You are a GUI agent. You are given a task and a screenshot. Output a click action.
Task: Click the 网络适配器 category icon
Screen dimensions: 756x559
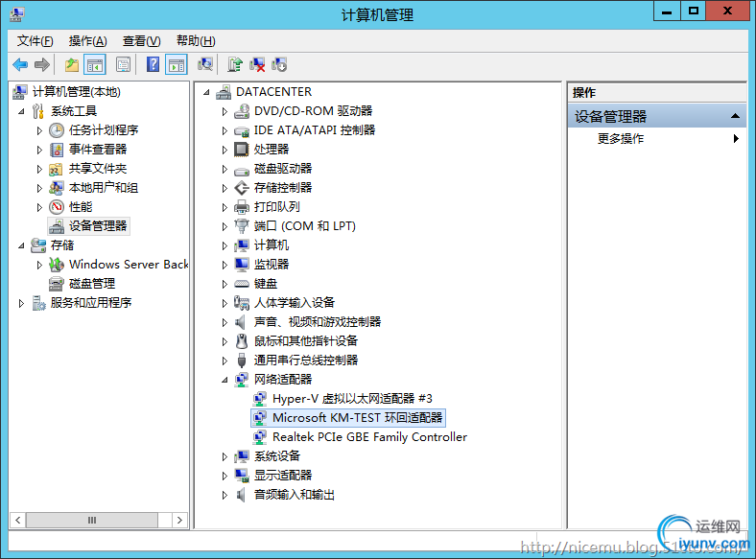click(242, 380)
